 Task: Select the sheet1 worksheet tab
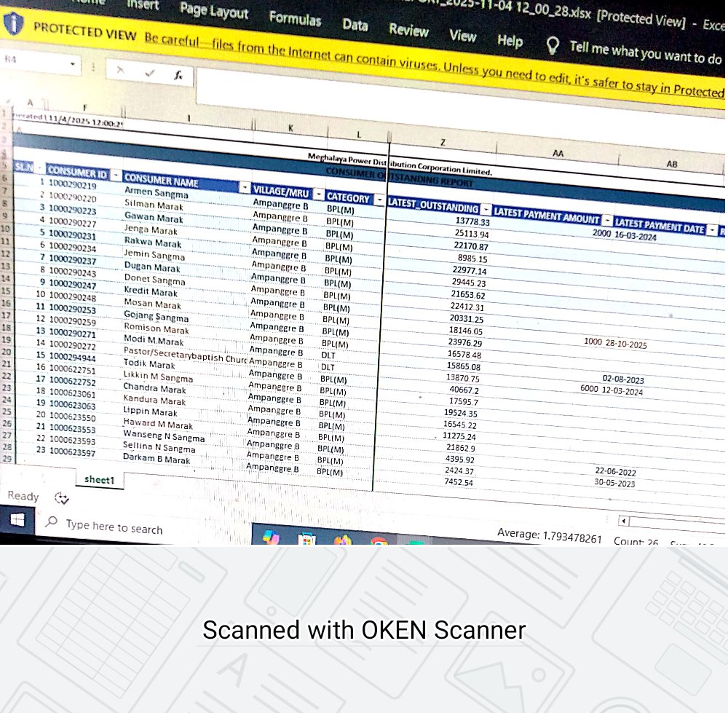click(x=100, y=480)
